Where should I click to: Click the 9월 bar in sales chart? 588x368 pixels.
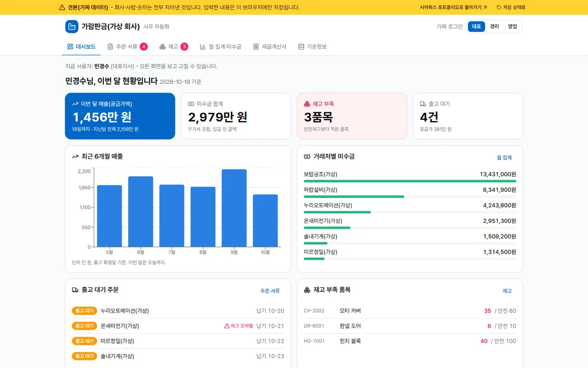click(x=234, y=208)
